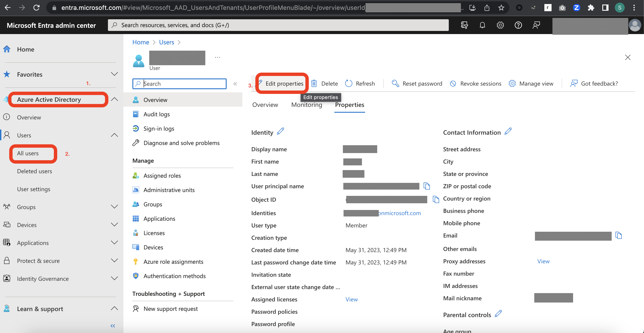Open Licenses in Manage section
This screenshot has width=644, height=333.
pyautogui.click(x=154, y=233)
